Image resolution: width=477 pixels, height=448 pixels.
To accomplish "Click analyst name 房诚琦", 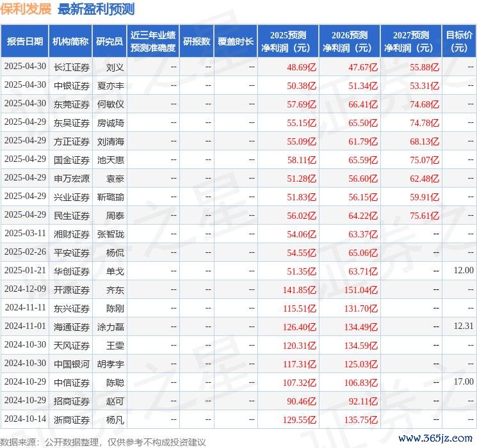I will pyautogui.click(x=111, y=123).
